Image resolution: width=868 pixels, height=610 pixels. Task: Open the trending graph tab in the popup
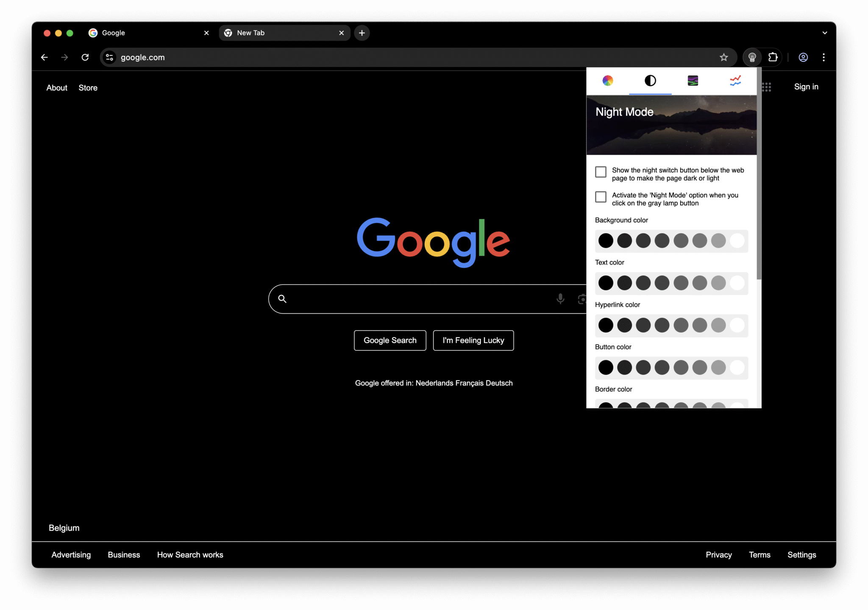pyautogui.click(x=735, y=81)
